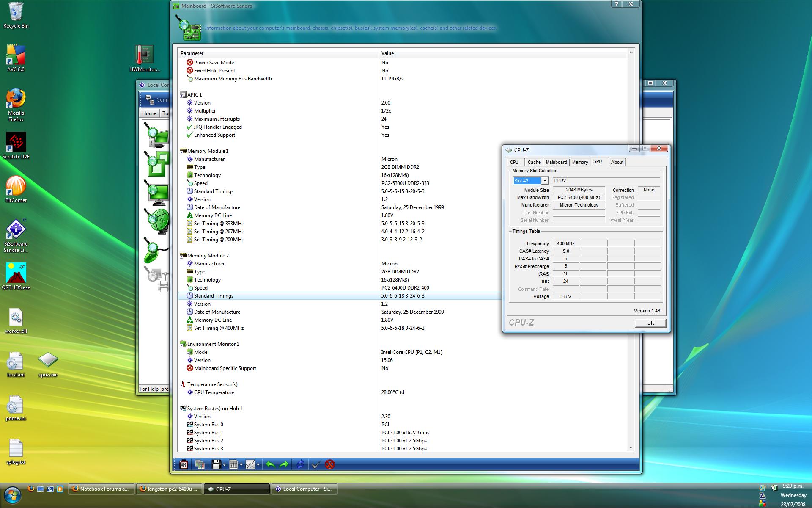Image resolution: width=812 pixels, height=508 pixels.
Task: Open the Mainboard tab in CPU-Z
Action: pos(556,162)
